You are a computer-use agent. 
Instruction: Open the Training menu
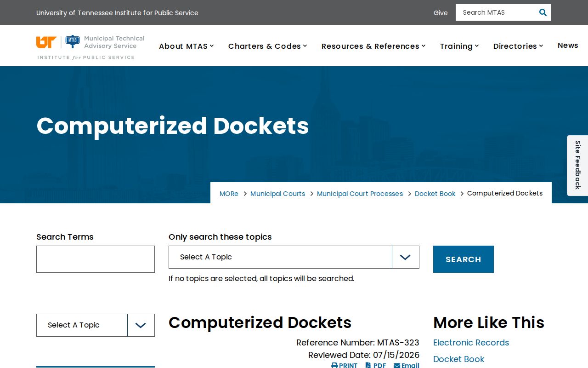pyautogui.click(x=459, y=46)
